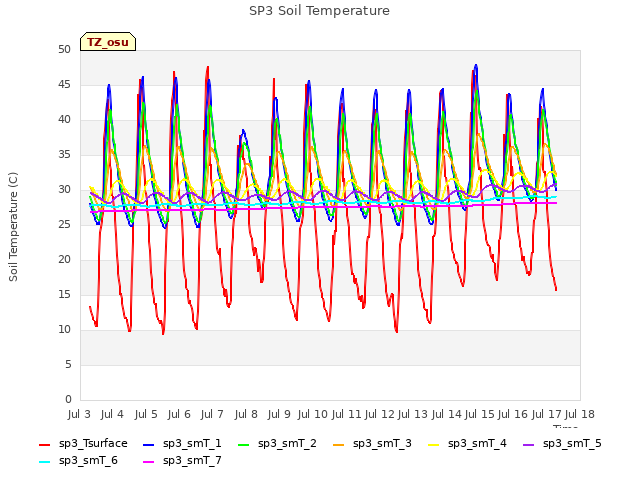The height and width of the screenshot is (480, 640).
Task: Click the 45 y-axis tick label
Action: click(x=64, y=84)
